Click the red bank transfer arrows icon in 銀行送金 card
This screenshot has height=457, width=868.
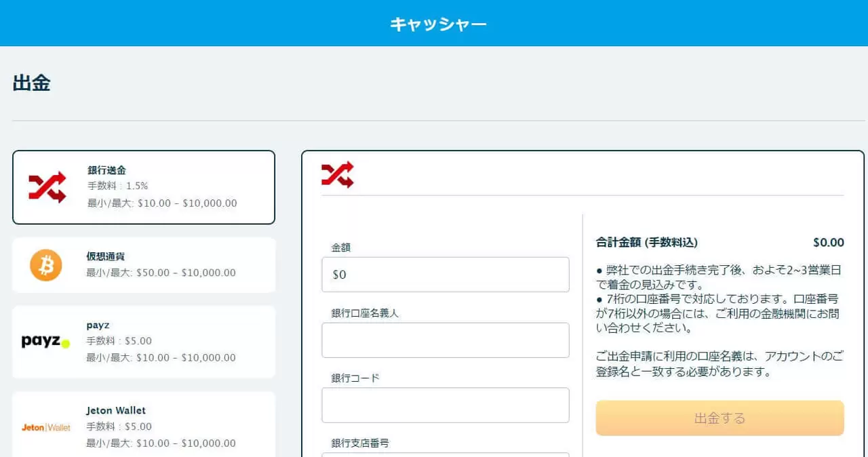coord(47,187)
